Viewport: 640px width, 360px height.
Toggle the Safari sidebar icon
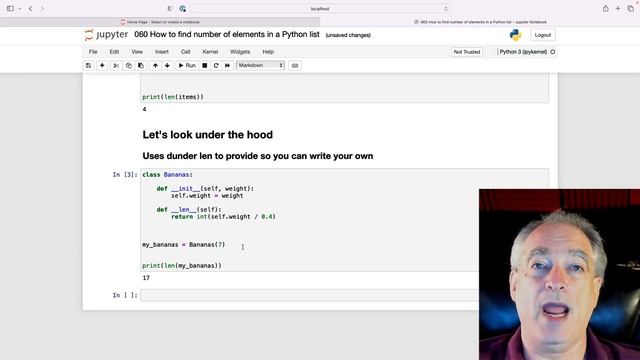(10, 9)
